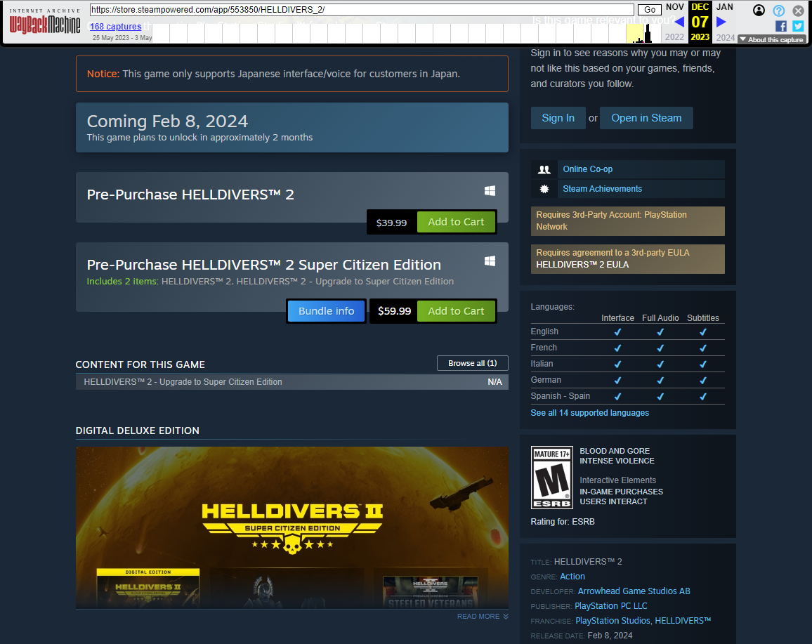This screenshot has width=812, height=644.
Task: Open Steam Achievements link
Action: [602, 189]
